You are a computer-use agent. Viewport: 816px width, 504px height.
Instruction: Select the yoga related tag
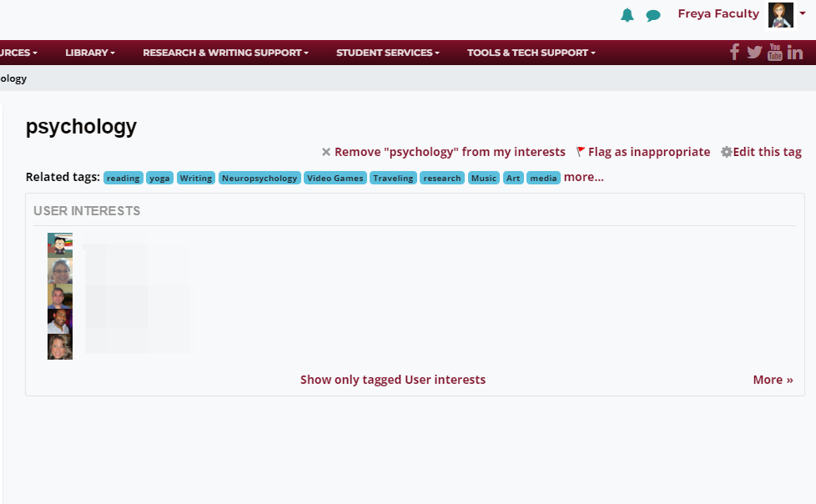point(159,178)
